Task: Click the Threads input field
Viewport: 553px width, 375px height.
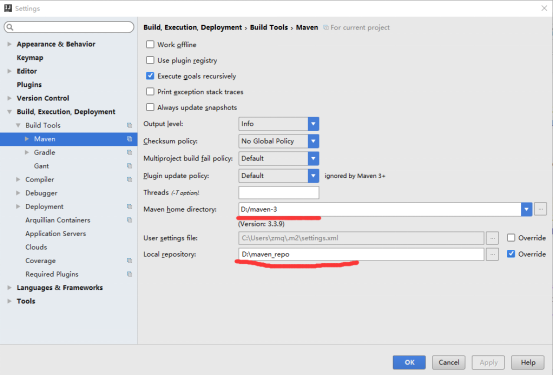Action: 279,193
